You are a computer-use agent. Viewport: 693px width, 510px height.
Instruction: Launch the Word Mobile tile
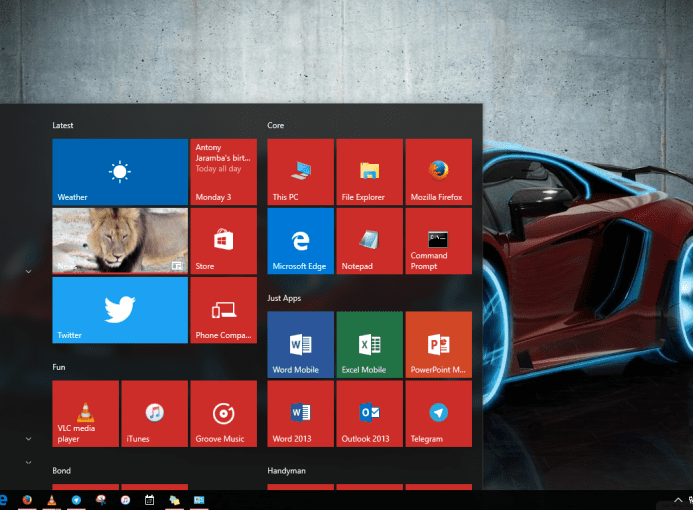pyautogui.click(x=301, y=344)
